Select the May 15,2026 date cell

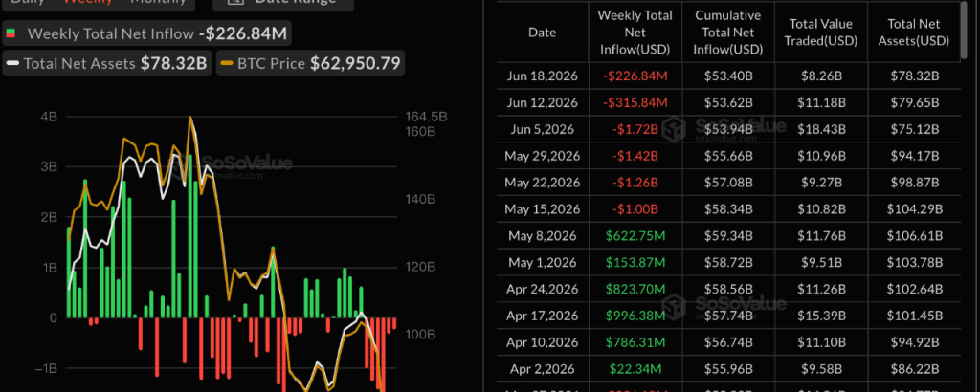coord(543,209)
